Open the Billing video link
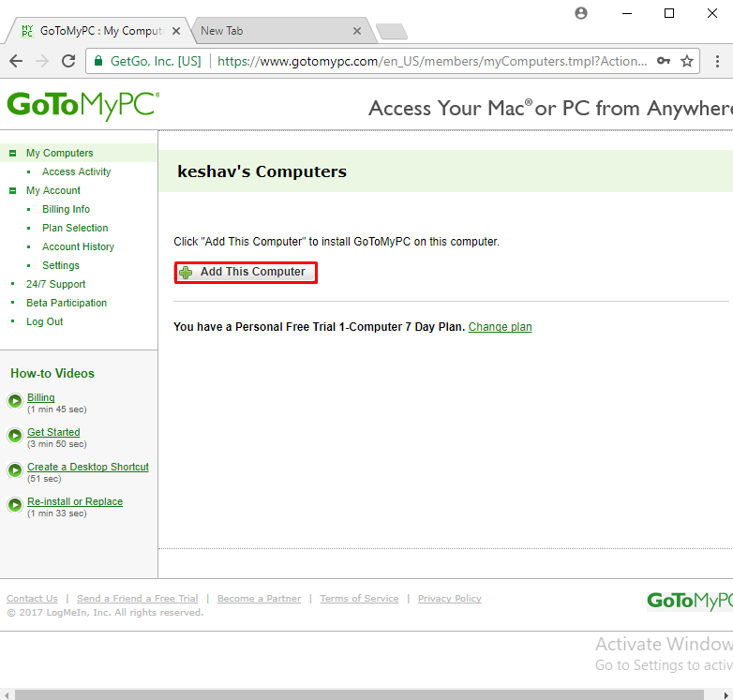 [x=40, y=397]
